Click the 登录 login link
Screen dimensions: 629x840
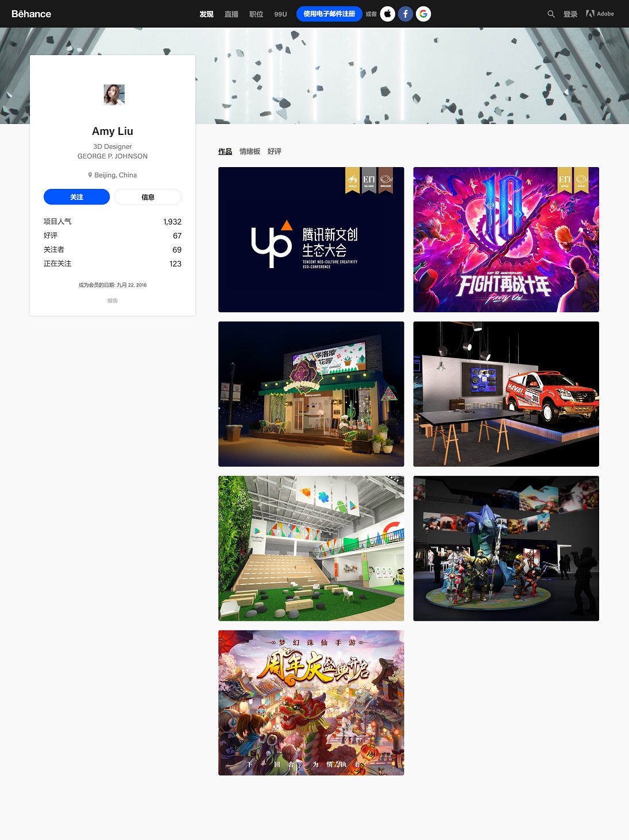point(570,14)
